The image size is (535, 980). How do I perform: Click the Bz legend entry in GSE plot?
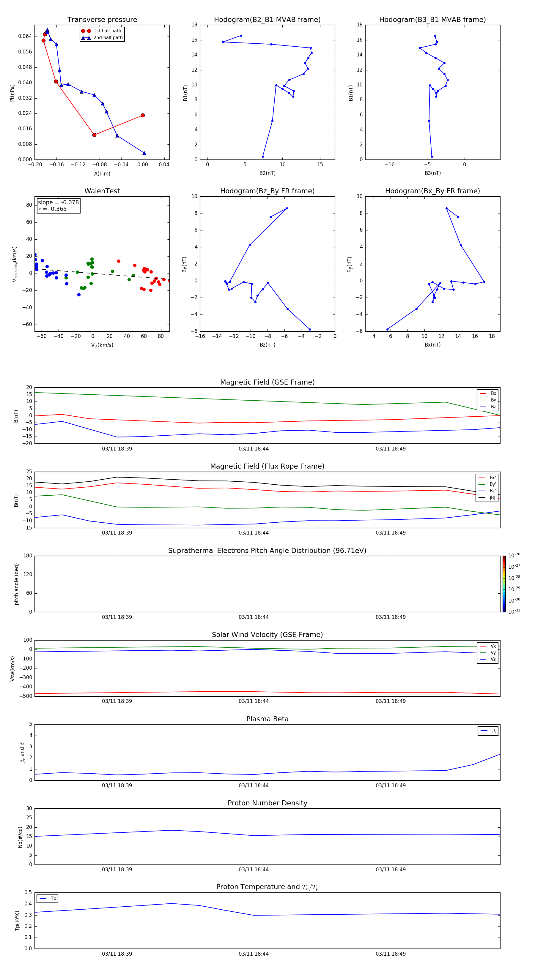488,407
